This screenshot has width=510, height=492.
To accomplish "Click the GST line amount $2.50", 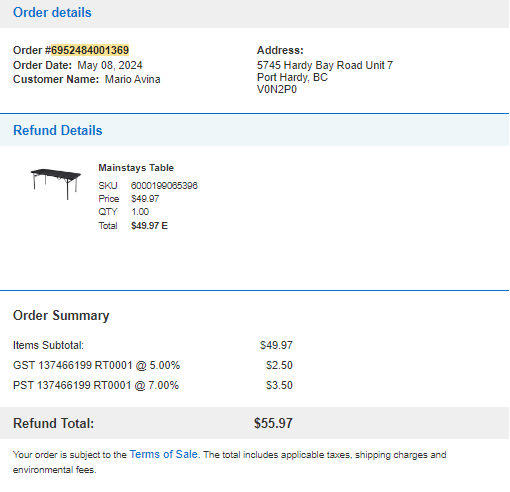I will pyautogui.click(x=279, y=365).
